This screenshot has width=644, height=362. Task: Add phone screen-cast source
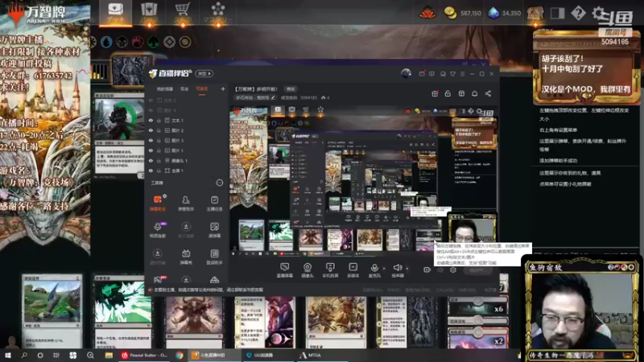point(330,270)
